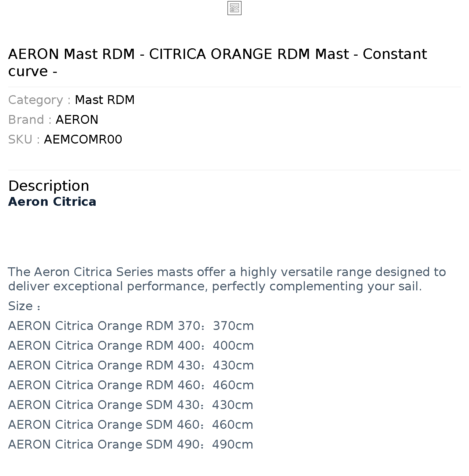Select the RDM 460 size line
The width and height of the screenshot is (469, 476).
pyautogui.click(x=131, y=385)
